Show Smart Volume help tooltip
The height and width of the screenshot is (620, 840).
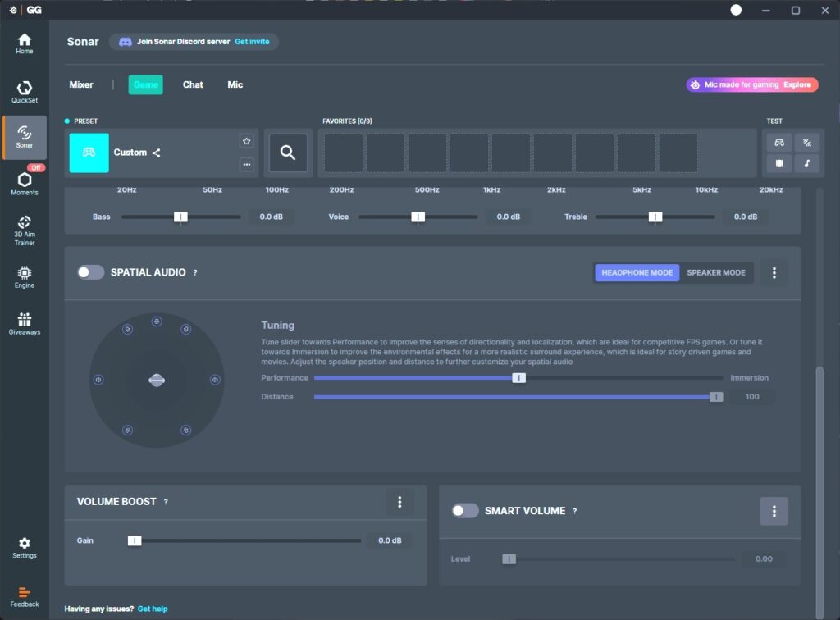click(575, 511)
